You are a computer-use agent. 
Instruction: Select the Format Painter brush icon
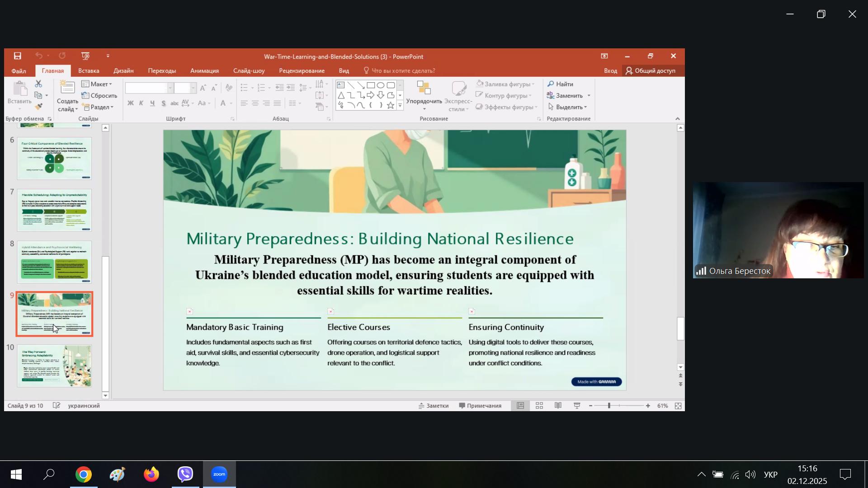tap(38, 107)
